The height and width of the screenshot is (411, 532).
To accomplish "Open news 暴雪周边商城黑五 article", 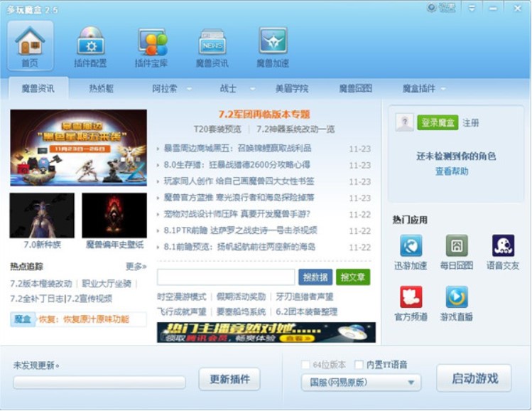I will 237,149.
